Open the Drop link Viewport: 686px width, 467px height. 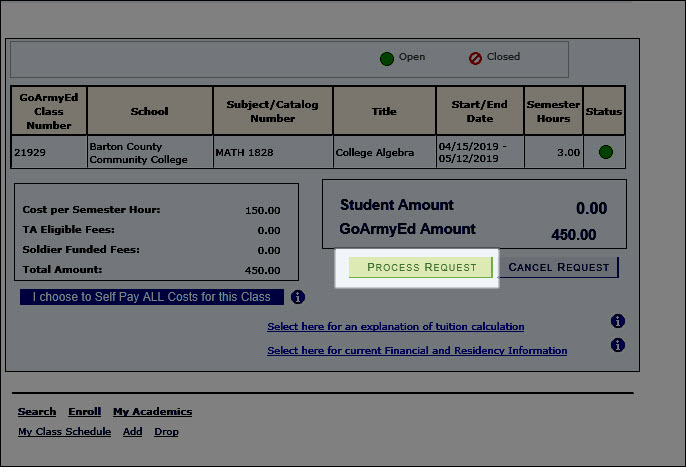click(166, 432)
